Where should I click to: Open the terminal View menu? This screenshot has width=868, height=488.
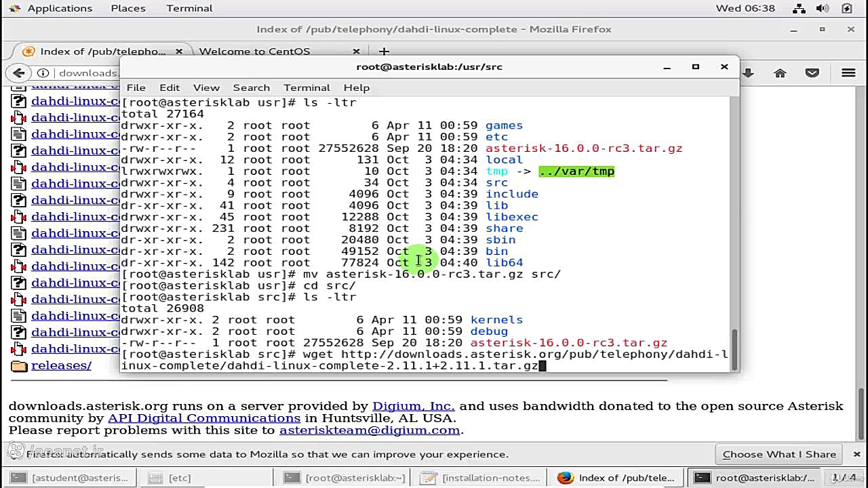click(206, 87)
